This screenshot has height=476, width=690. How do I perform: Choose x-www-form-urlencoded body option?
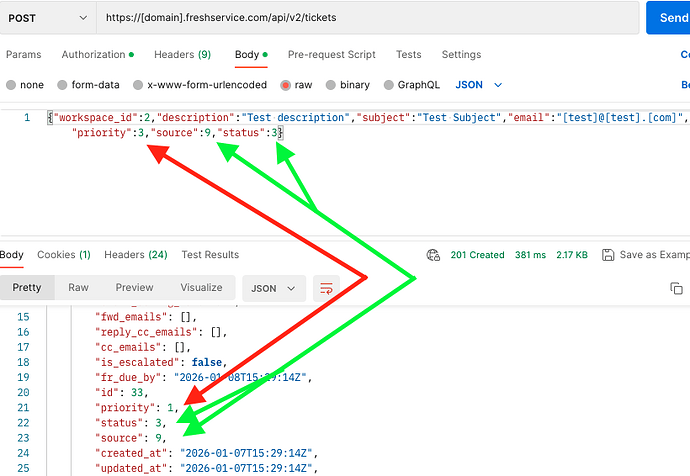pyautogui.click(x=139, y=86)
